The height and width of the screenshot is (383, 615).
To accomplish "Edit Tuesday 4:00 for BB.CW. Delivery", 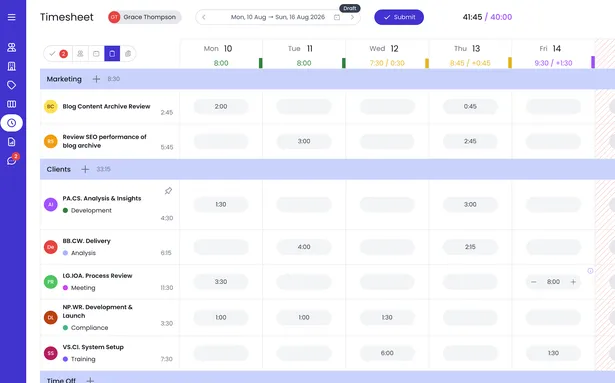I will pyautogui.click(x=304, y=247).
